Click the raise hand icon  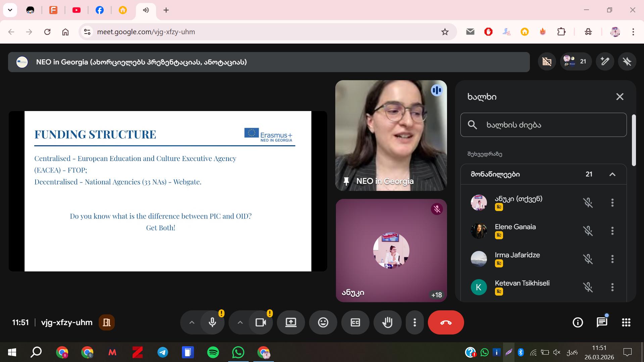(387, 322)
